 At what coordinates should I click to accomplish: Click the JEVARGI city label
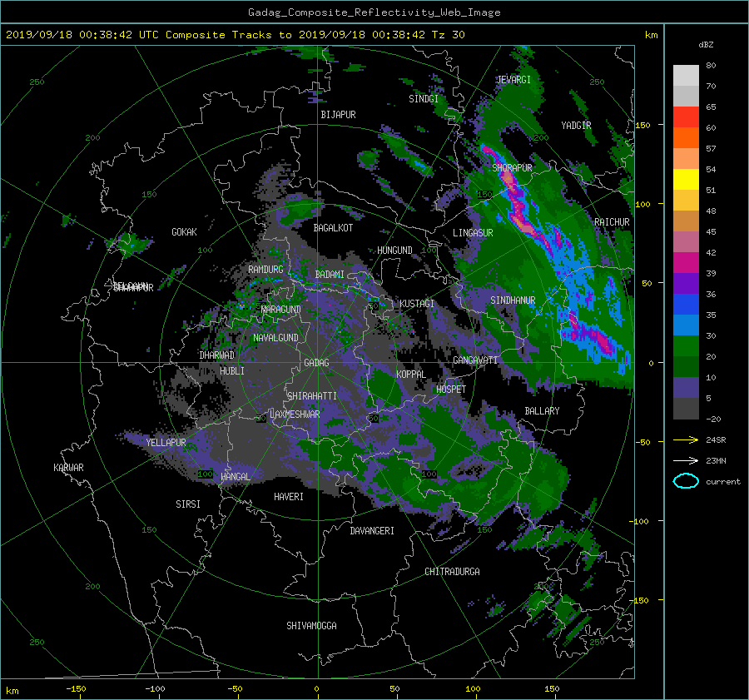(513, 79)
